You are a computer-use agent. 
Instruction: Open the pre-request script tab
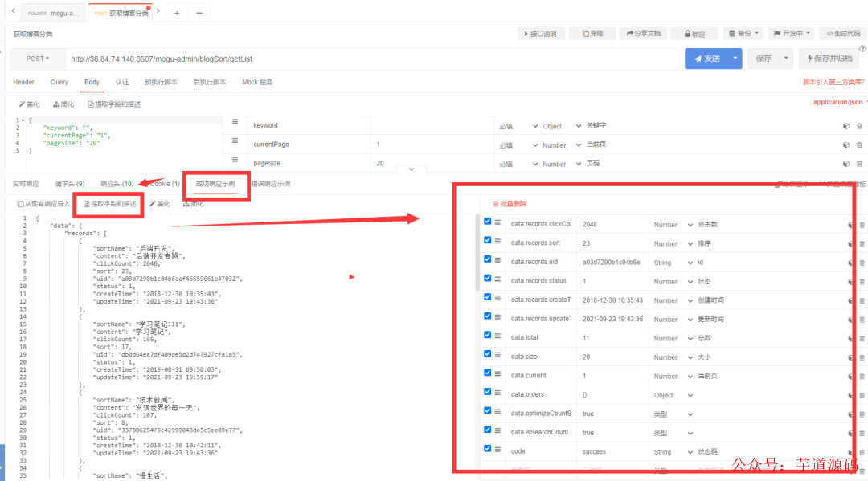(161, 82)
